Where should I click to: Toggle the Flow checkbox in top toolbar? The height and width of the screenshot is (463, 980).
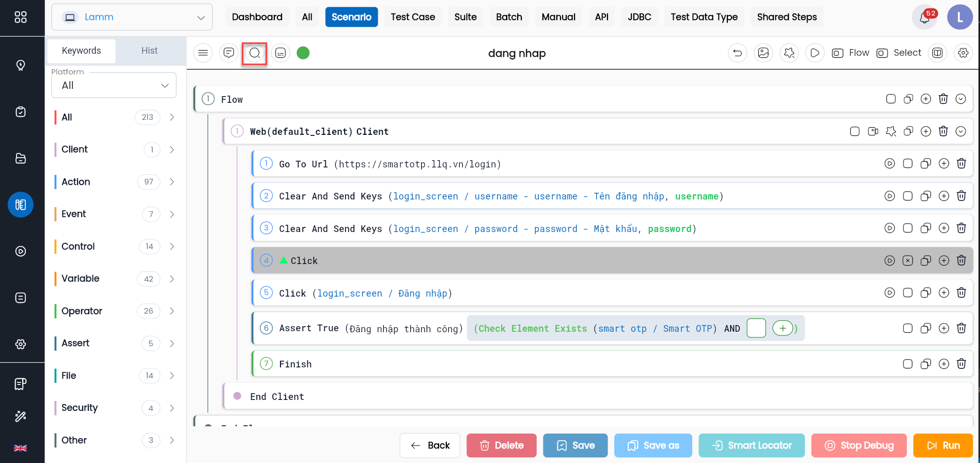[837, 53]
